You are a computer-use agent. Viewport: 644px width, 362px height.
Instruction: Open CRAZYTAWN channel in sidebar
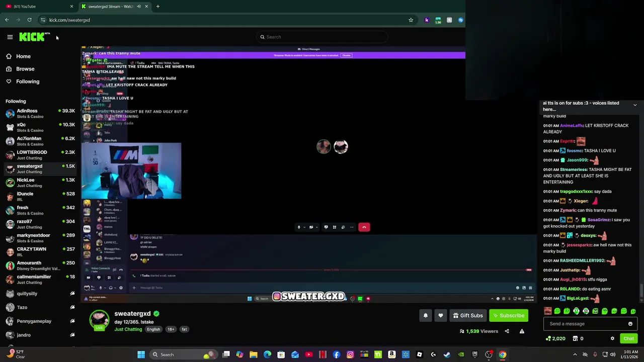(40, 252)
